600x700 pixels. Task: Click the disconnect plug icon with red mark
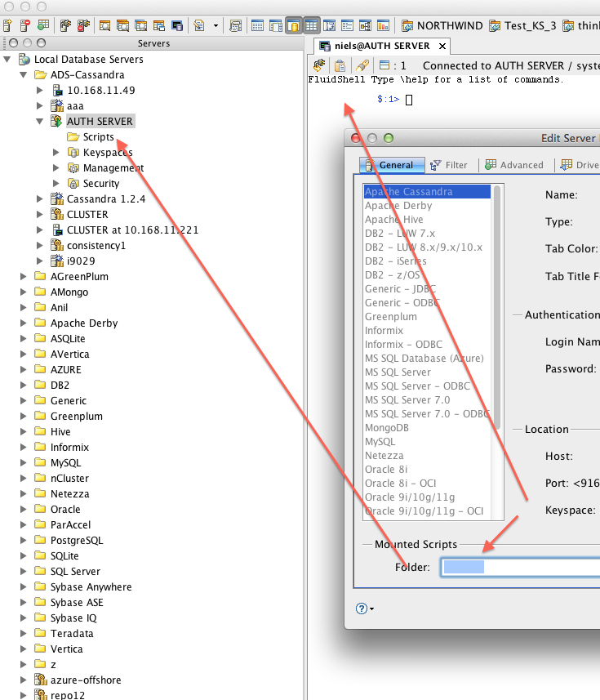pyautogui.click(x=83, y=26)
